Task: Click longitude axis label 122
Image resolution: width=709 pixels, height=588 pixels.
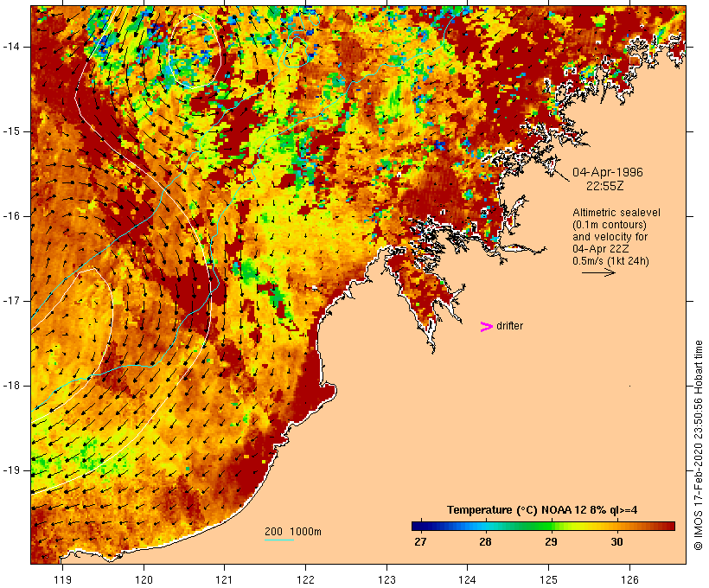Action: 306,580
